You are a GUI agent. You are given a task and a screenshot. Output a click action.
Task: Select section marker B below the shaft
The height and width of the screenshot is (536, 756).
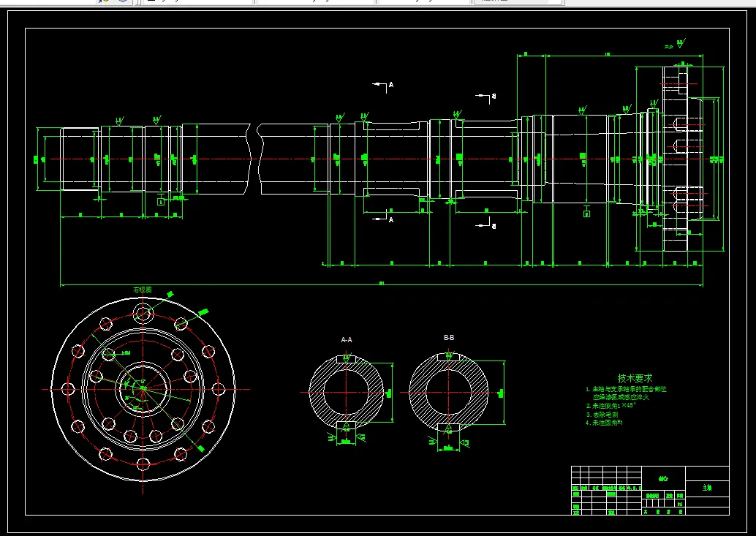click(494, 226)
